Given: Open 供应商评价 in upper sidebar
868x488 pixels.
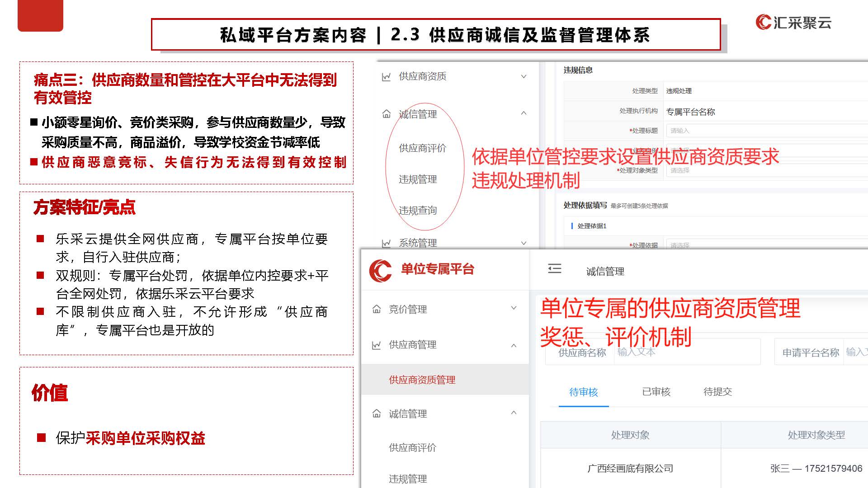Looking at the screenshot, I should pos(422,148).
